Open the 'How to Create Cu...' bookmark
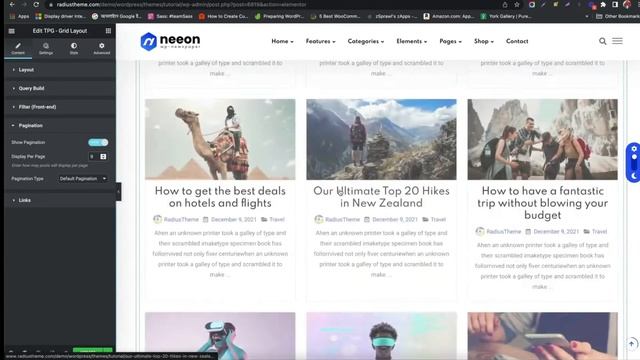The height and width of the screenshot is (360, 640). click(223, 16)
